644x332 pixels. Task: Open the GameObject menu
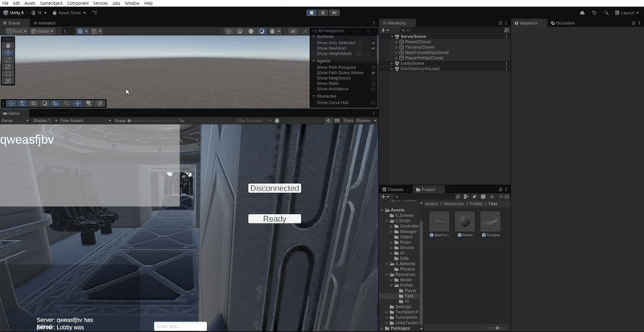tap(51, 3)
